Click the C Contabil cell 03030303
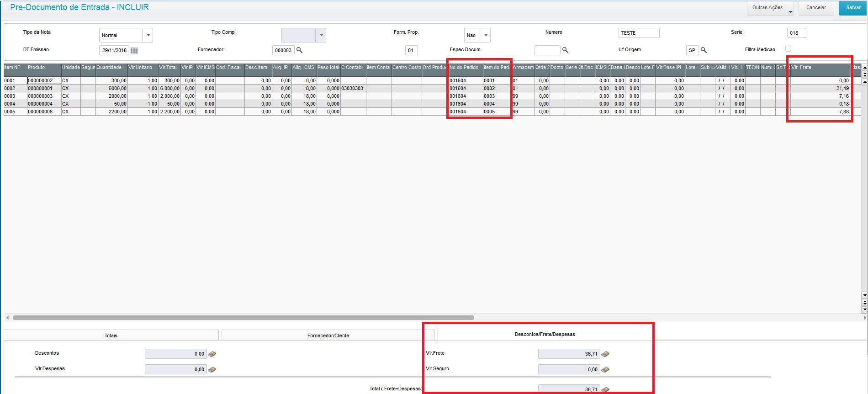868x394 pixels. pos(353,88)
